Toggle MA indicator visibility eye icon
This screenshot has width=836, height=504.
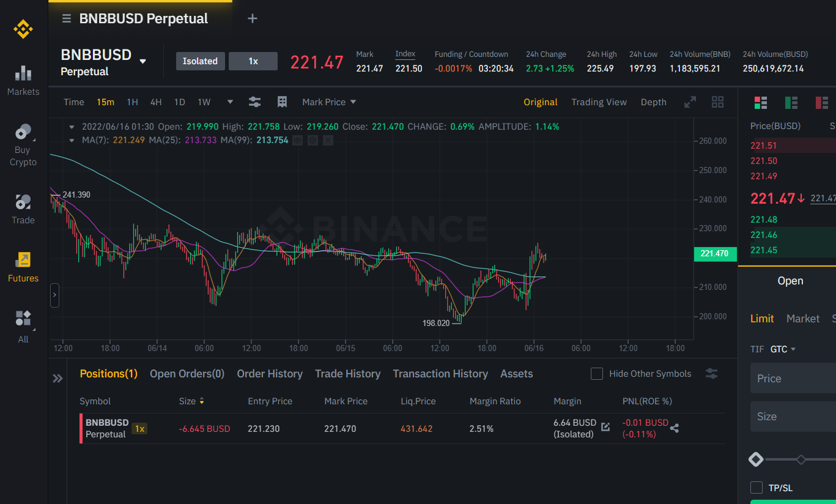[297, 141]
